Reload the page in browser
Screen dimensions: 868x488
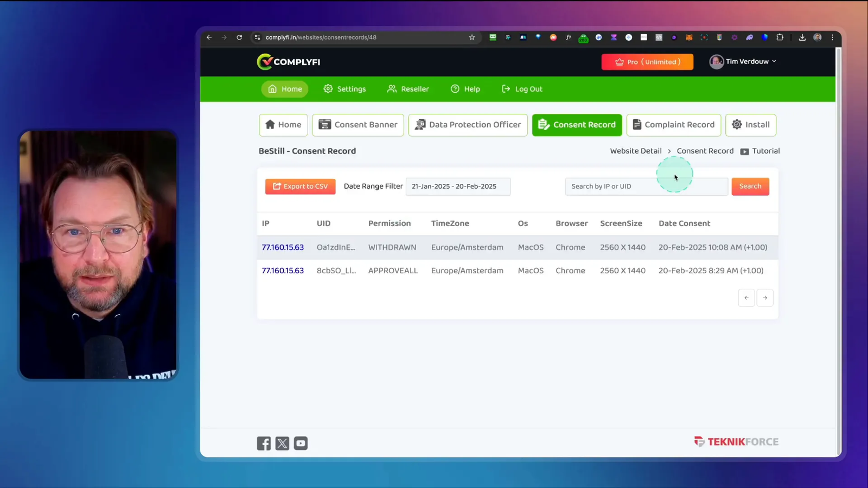(239, 37)
